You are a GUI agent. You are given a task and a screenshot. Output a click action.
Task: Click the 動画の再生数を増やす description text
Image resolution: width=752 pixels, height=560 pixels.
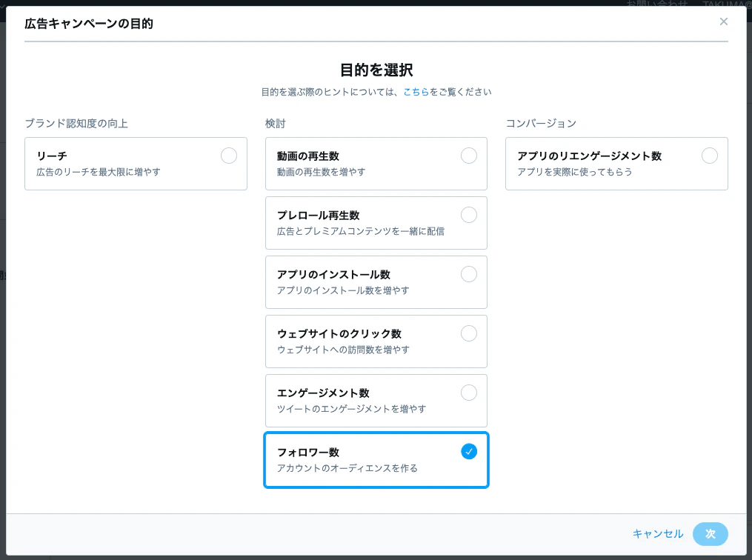pos(321,172)
